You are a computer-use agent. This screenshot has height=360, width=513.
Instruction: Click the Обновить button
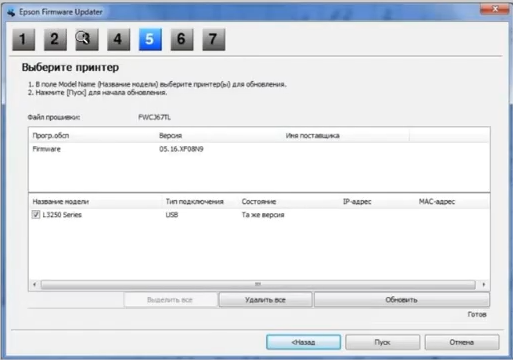pos(402,300)
